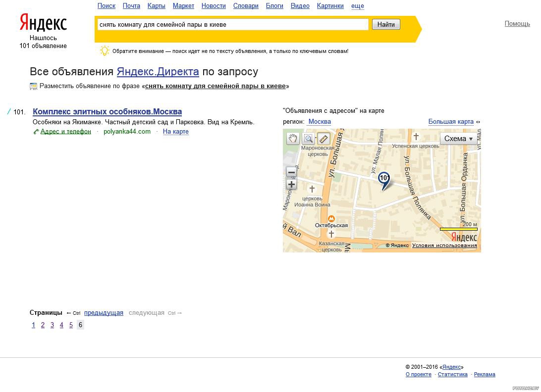Viewport: 541px width, 392px height.
Task: Click the cross icon of Казанская церковь
Action: click(x=331, y=234)
